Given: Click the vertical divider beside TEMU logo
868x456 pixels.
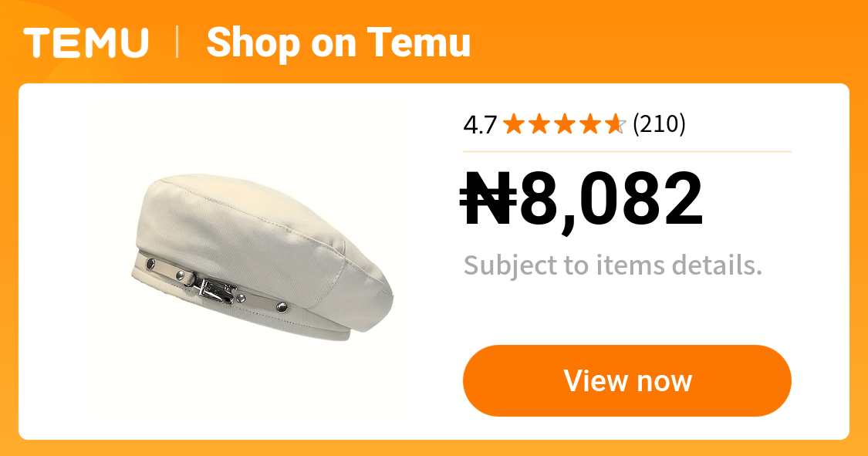Looking at the screenshot, I should (x=177, y=42).
